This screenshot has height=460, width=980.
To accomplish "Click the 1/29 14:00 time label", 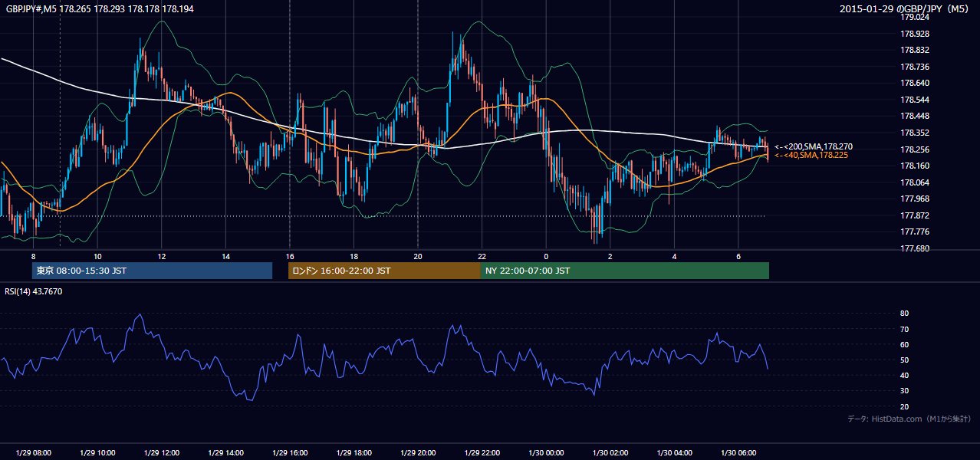I will tap(225, 453).
